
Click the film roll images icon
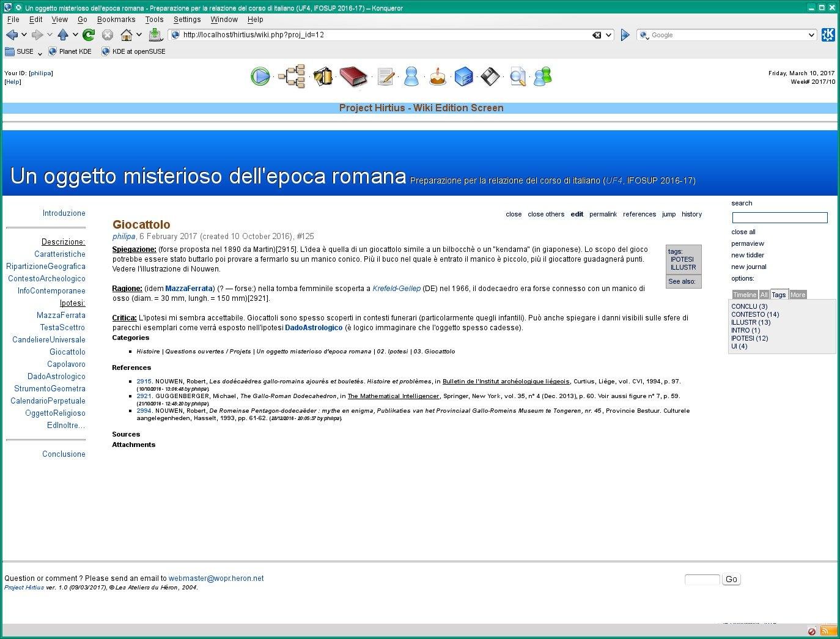(323, 76)
